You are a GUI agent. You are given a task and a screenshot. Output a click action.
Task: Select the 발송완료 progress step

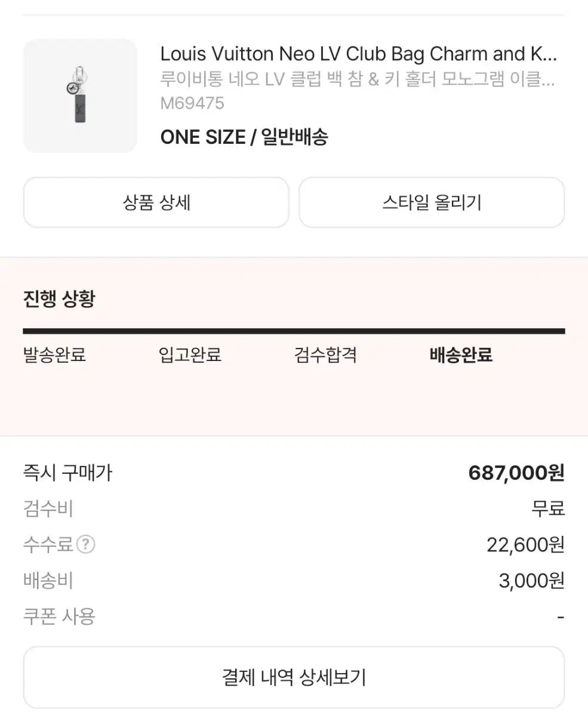(54, 355)
